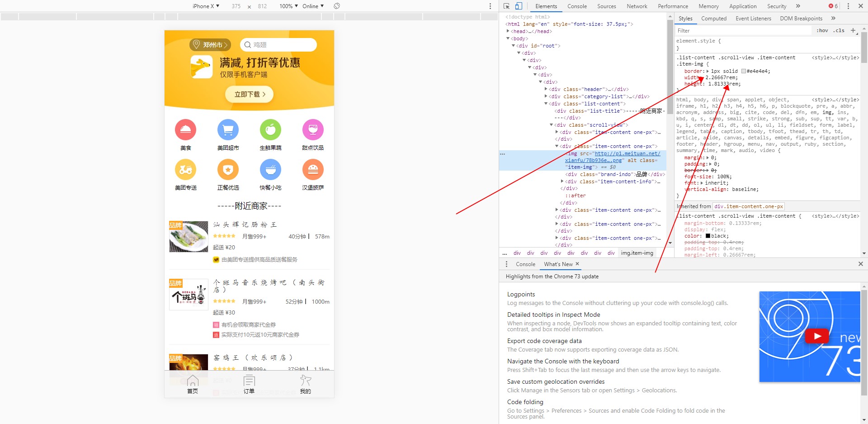Click the img.item-img breadcrumb

pyautogui.click(x=637, y=253)
